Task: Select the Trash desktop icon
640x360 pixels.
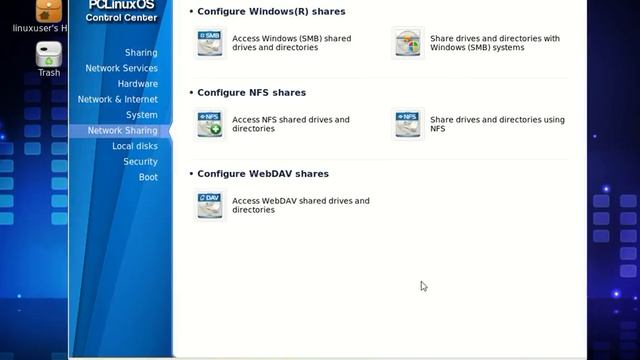Action: (x=49, y=59)
